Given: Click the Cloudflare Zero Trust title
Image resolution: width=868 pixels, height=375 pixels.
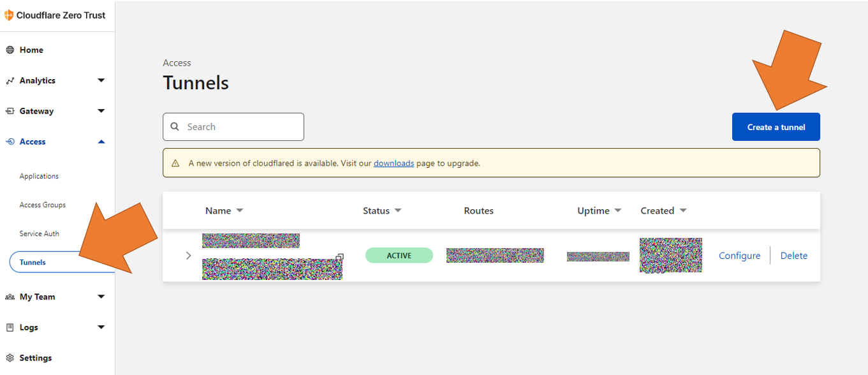Looking at the screenshot, I should point(61,15).
